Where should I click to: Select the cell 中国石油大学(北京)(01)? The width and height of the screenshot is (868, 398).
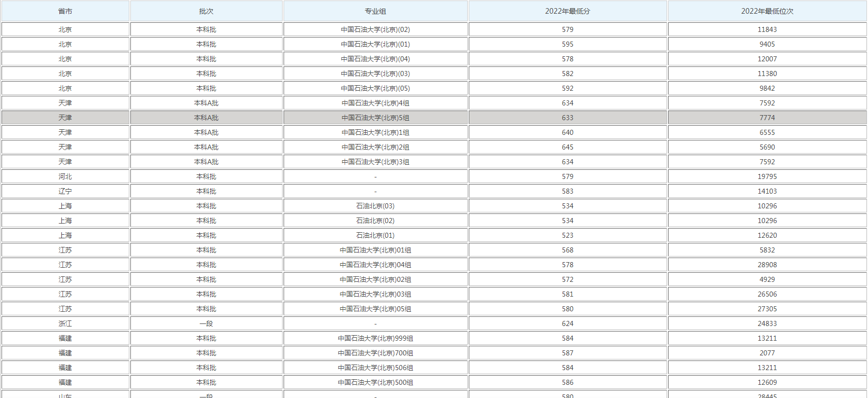(x=375, y=44)
